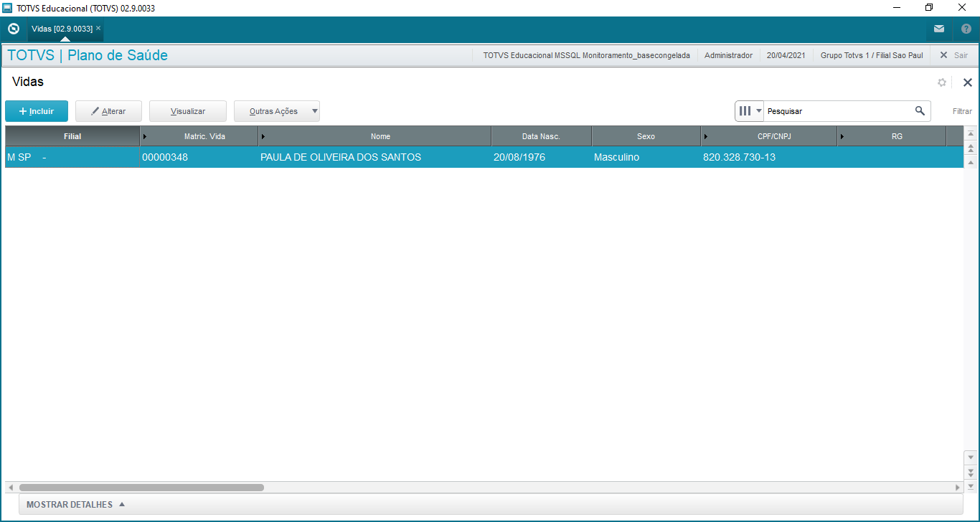Click Grupo Totvs 1 / Filial Sao Paul label

[872, 55]
